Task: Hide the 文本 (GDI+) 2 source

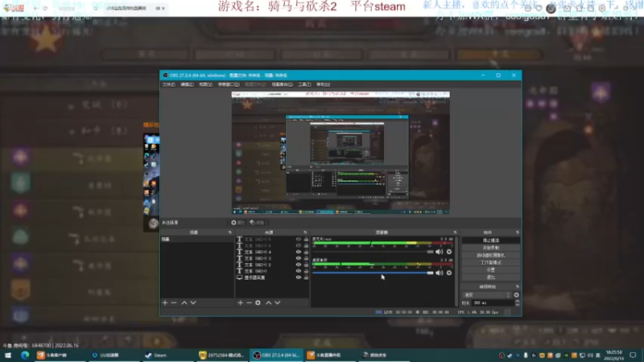Action: point(299,265)
